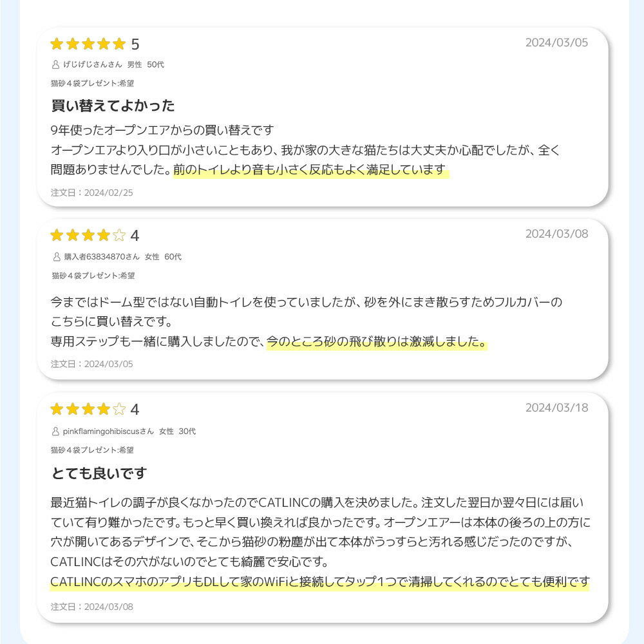Screen dimensions: 644x644
Task: Click the highlighted sentence 今のところ砂の飛び散りは激減しました
Action: coord(377,341)
